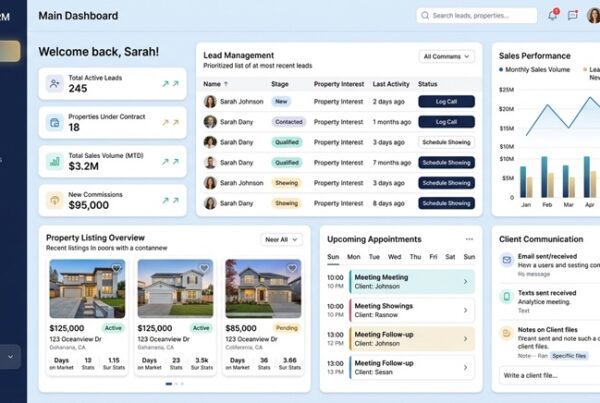Select the Tue day tab

[374, 257]
